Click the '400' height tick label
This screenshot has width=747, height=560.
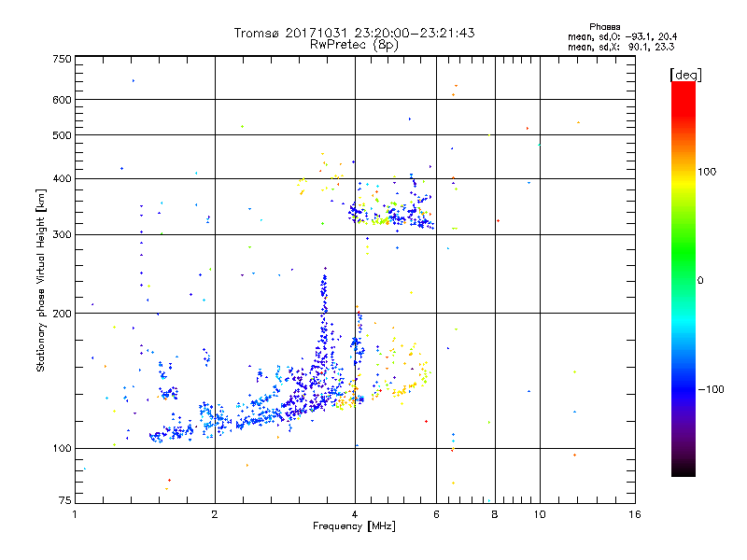62,178
